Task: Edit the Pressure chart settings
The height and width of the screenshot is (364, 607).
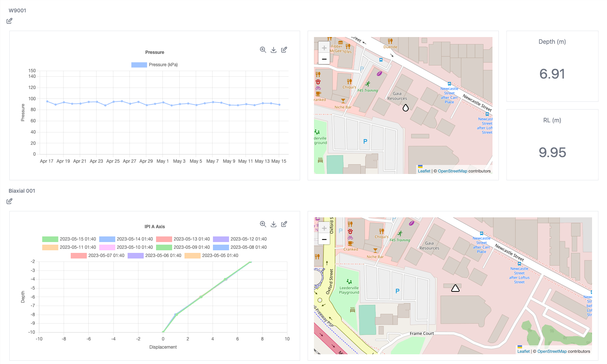Action: pyautogui.click(x=284, y=50)
